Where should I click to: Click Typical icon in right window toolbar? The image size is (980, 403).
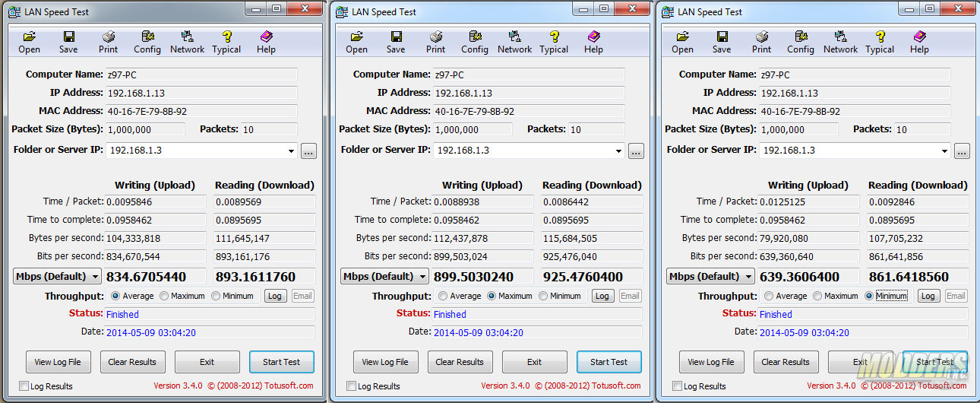tap(880, 42)
